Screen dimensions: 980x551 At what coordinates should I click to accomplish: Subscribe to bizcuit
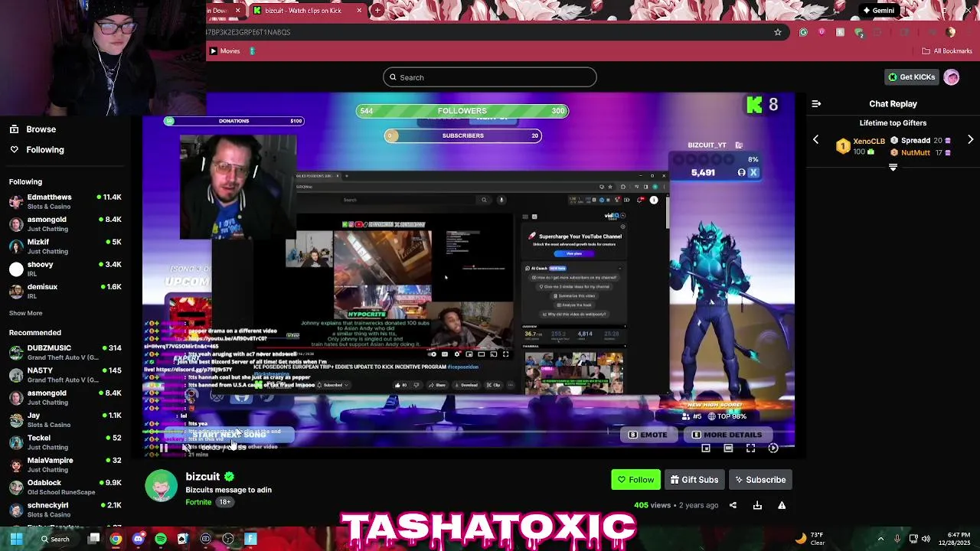click(760, 480)
